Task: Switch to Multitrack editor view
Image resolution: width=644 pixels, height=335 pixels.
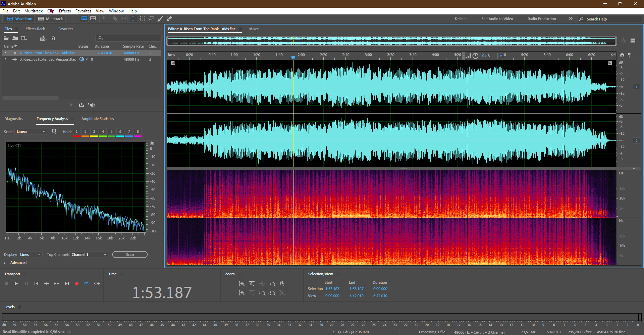Action: point(51,19)
